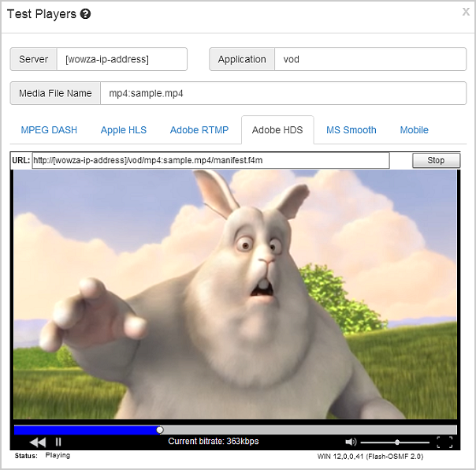Open the Test Players help icon
This screenshot has height=470, width=476.
tap(85, 14)
